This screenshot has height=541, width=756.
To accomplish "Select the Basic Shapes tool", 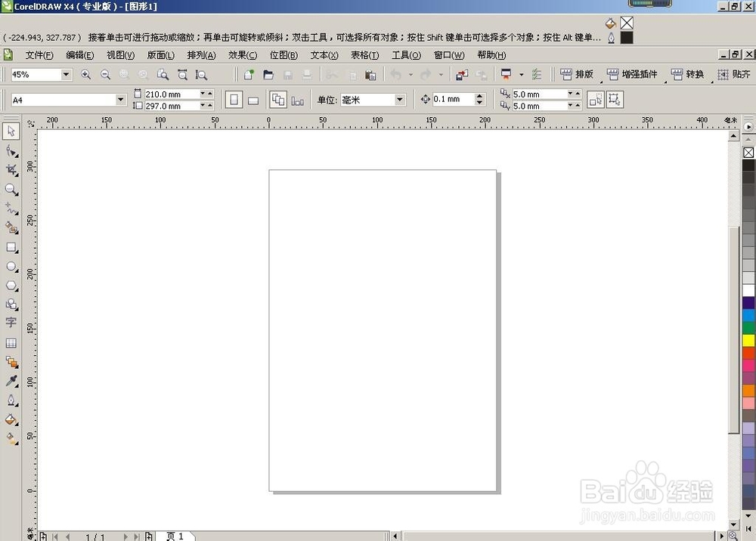I will tap(11, 304).
